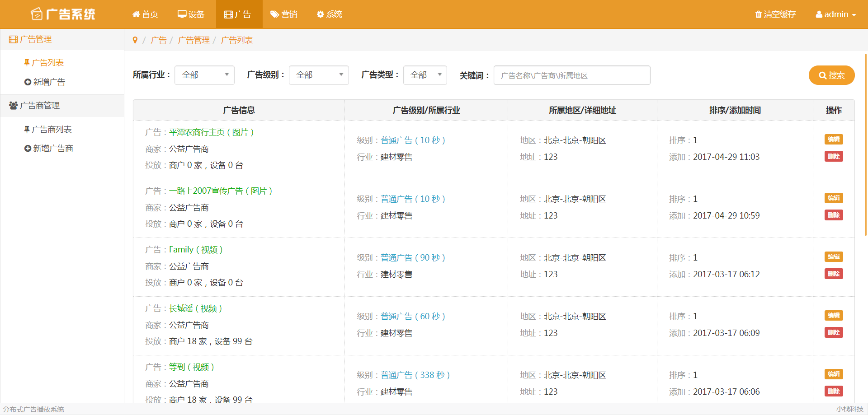Go to 营销 marketing section
The image size is (868, 415).
tap(284, 14)
